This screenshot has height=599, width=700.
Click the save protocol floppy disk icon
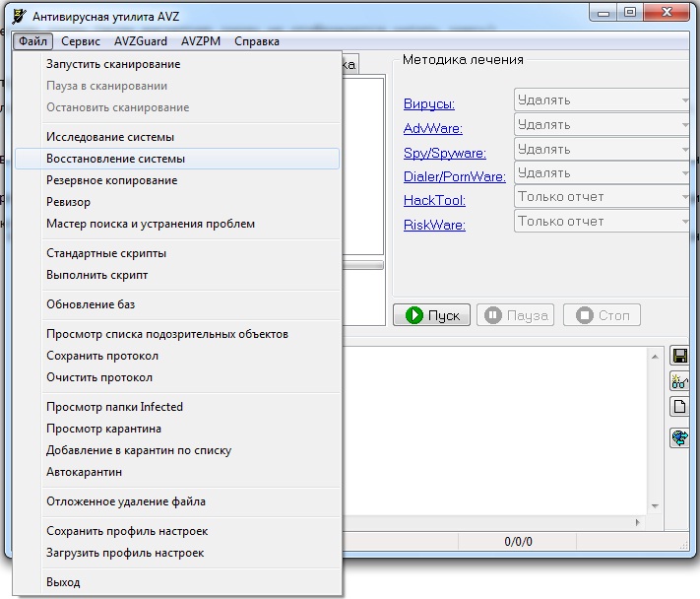[680, 356]
